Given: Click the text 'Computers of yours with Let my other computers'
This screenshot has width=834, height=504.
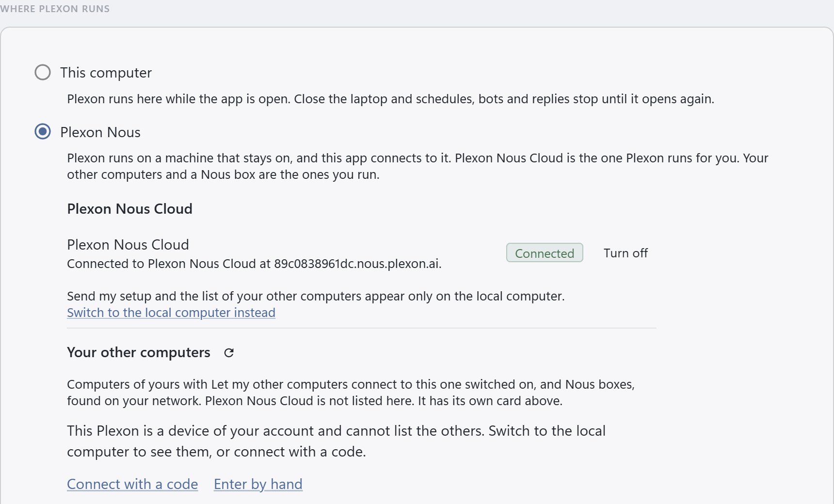Looking at the screenshot, I should click(208, 384).
